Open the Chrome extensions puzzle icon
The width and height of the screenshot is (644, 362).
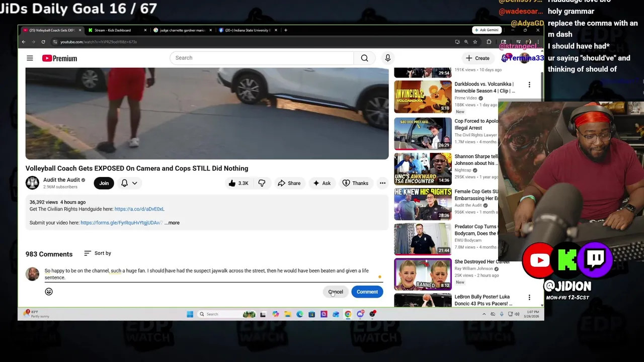coord(489,42)
